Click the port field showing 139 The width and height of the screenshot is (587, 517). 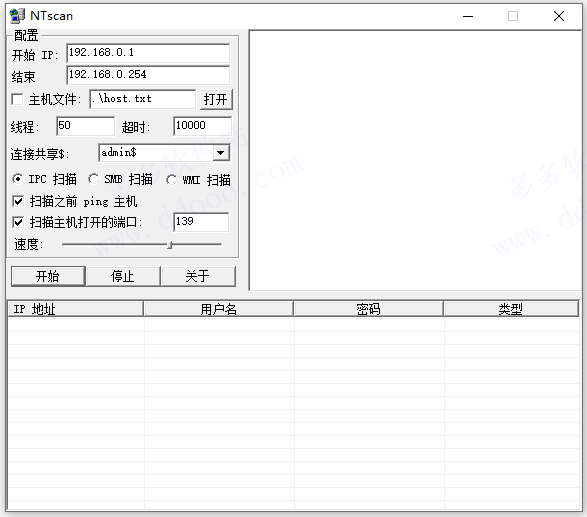[x=201, y=222]
